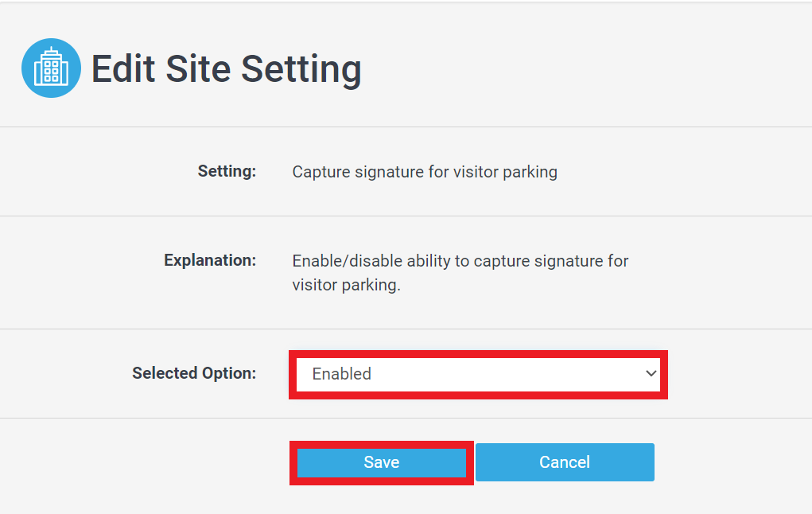This screenshot has height=514, width=812.
Task: Click the Edit Site Setting heading
Action: click(x=227, y=69)
